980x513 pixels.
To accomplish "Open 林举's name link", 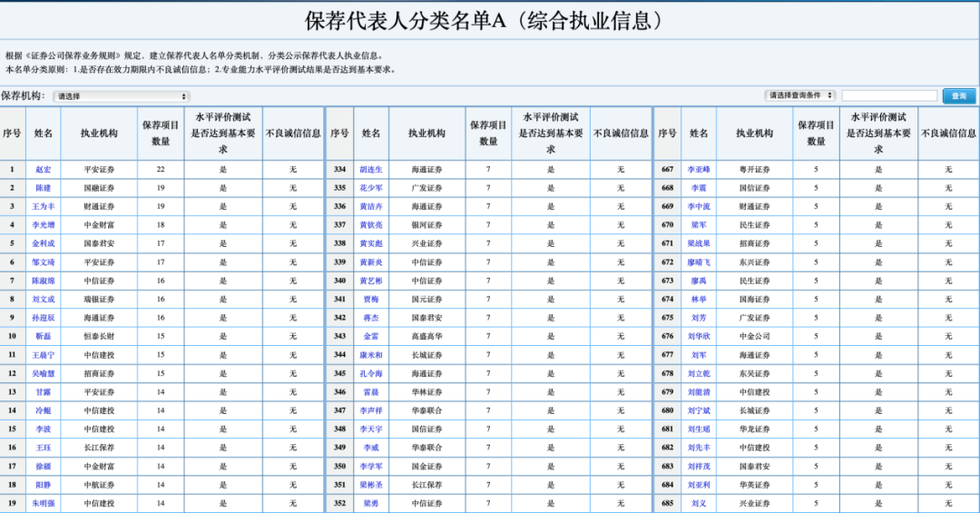I will coord(699,299).
